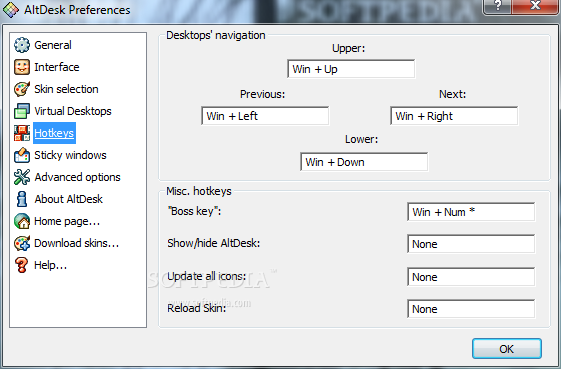Focus the Show/hide AltDesk hotkey field
Viewport: 561px width, 369px height.
(x=471, y=244)
